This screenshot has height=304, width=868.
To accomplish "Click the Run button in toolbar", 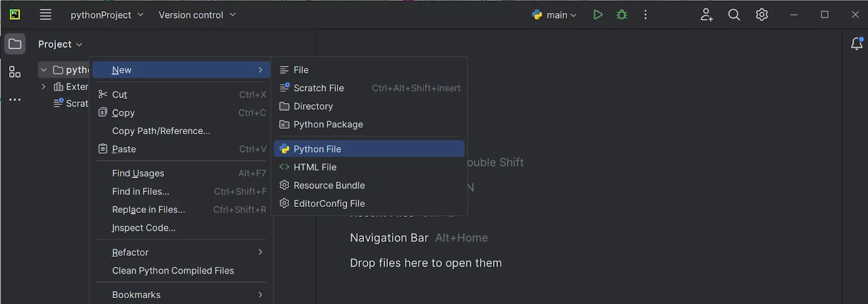I will [x=598, y=15].
